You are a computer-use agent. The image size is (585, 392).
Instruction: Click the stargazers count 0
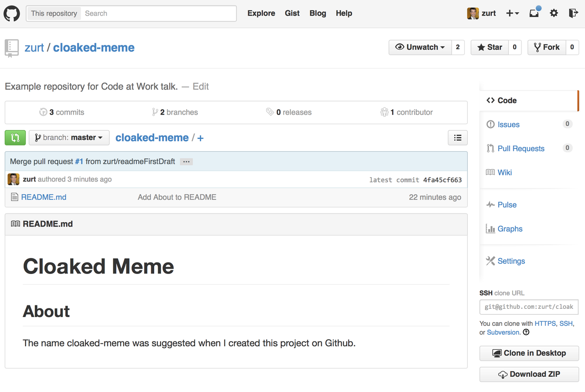click(514, 47)
